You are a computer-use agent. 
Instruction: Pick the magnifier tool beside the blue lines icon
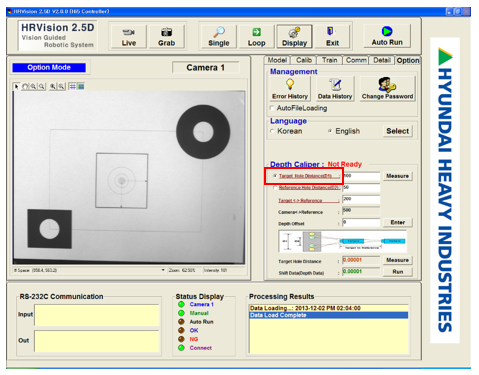[x=62, y=87]
